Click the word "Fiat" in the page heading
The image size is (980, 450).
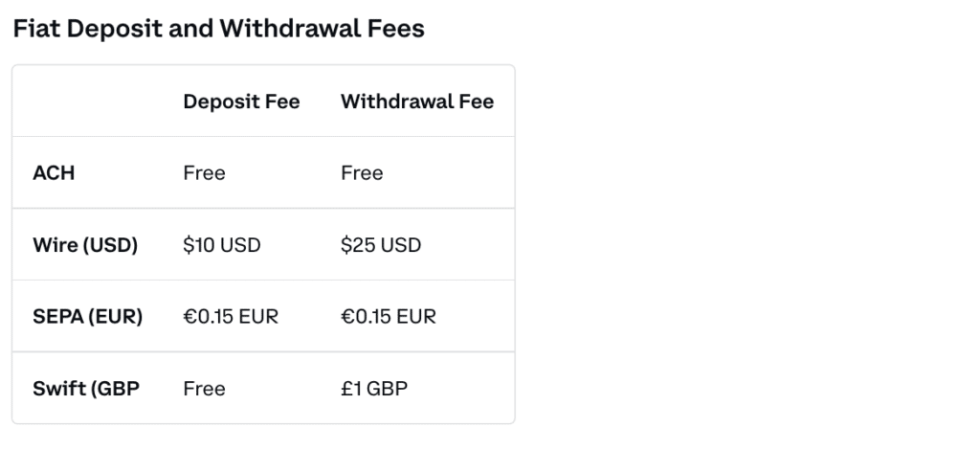coord(34,29)
